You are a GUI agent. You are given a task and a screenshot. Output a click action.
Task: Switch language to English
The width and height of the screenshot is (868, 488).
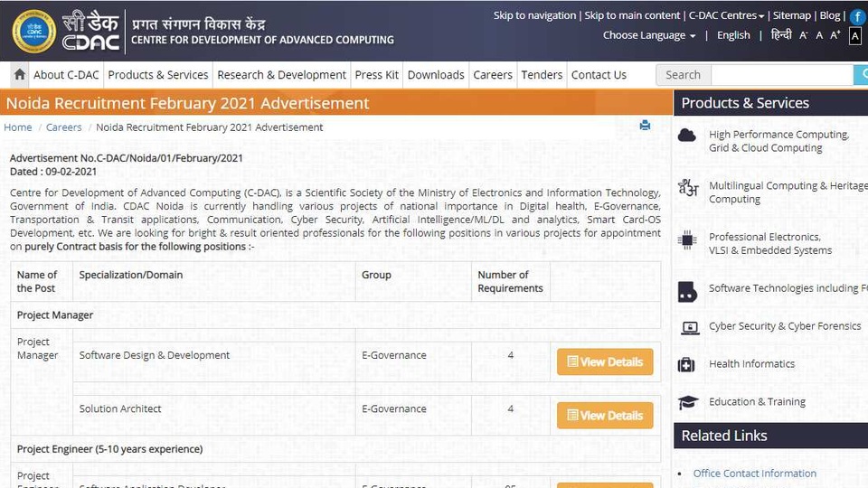click(733, 35)
